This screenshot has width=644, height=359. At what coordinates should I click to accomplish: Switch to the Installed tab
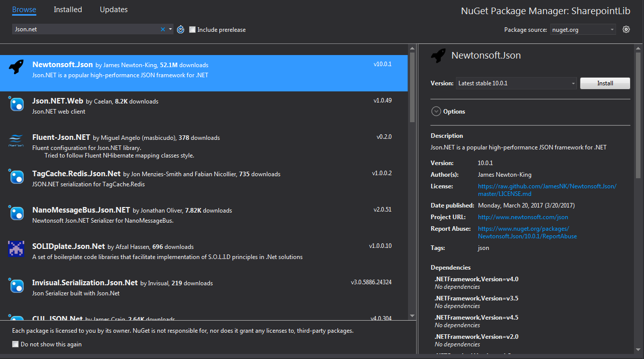pos(68,10)
